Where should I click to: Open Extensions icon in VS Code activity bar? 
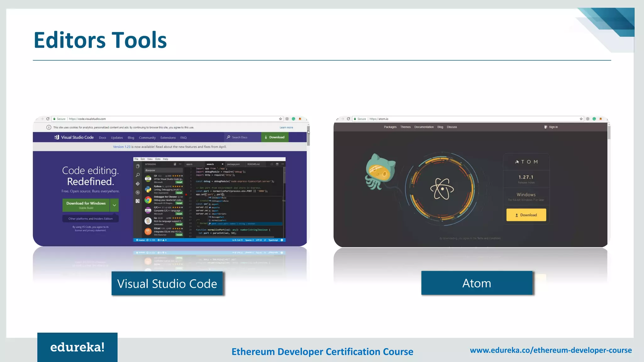coord(138,201)
